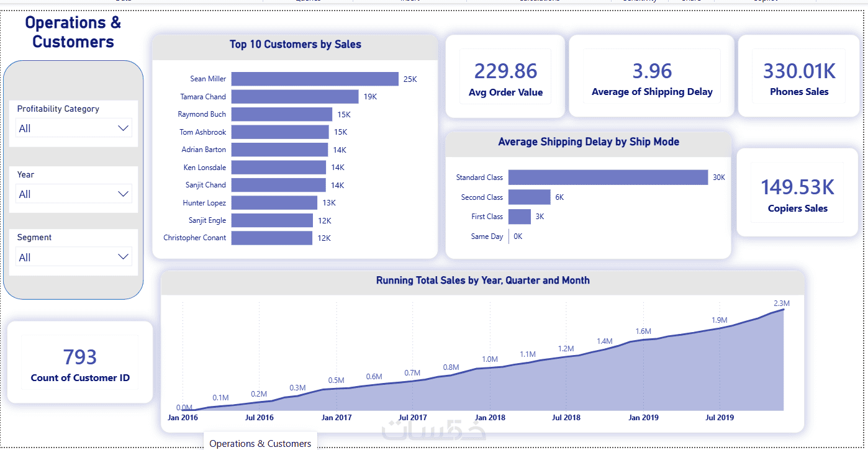Select the Sean Miller bar in Top 10 Customers

click(315, 79)
